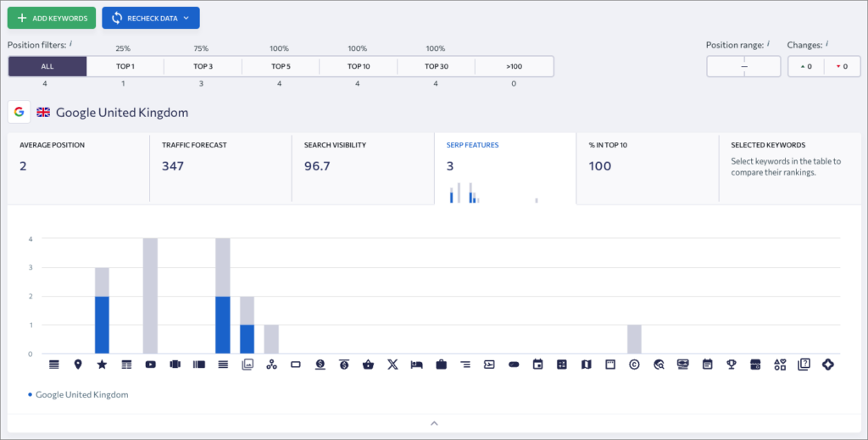
Task: Click the storefront feature icon
Action: pyautogui.click(x=755, y=365)
